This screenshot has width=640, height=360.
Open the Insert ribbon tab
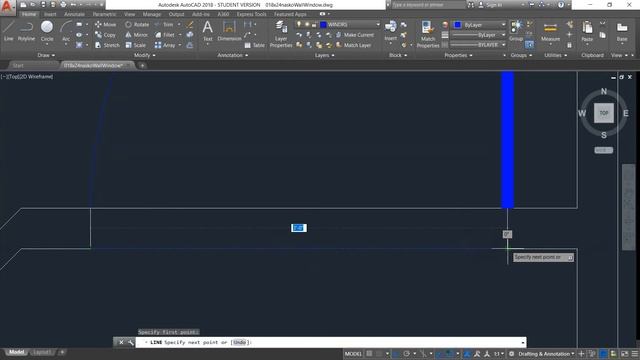[x=50, y=14]
